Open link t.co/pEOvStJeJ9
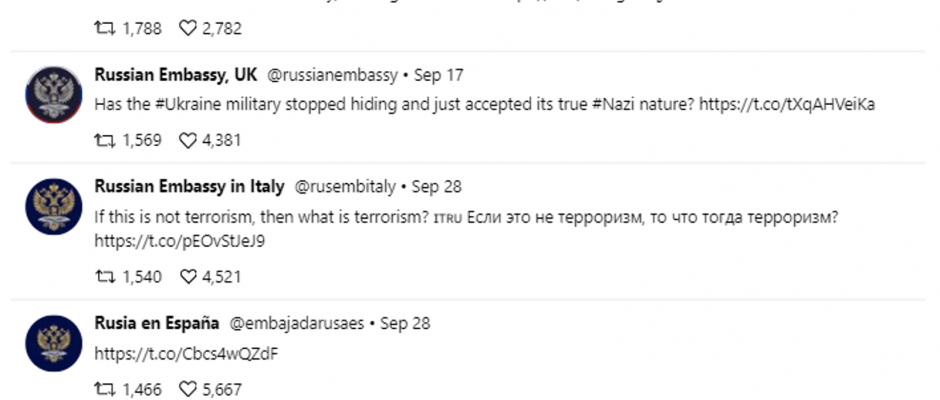Screen dimensions: 940x400 pos(180,241)
